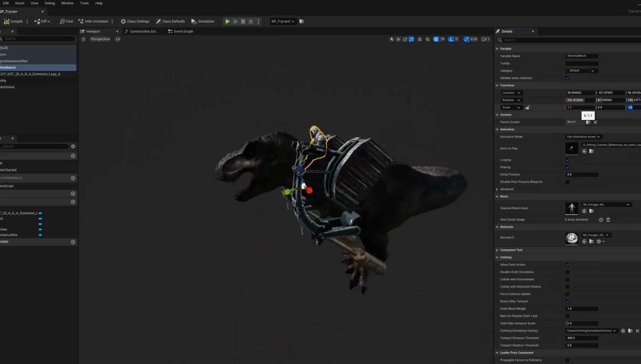
Task: Open the camera speed setting
Action: (x=486, y=39)
